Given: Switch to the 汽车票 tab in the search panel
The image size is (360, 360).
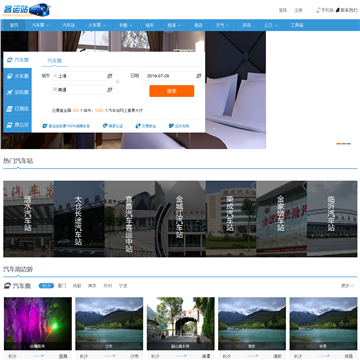Looking at the screenshot, I should (x=54, y=61).
